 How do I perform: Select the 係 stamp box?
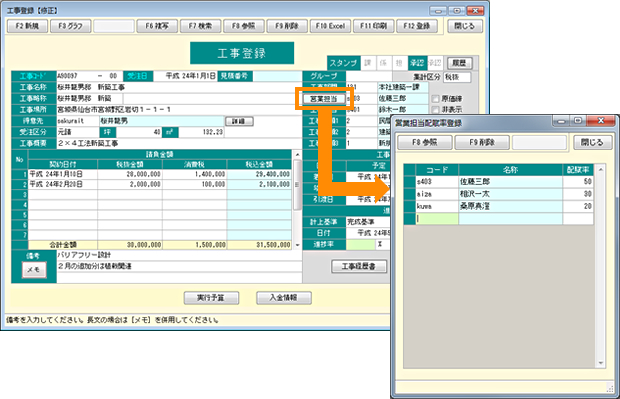(384, 63)
